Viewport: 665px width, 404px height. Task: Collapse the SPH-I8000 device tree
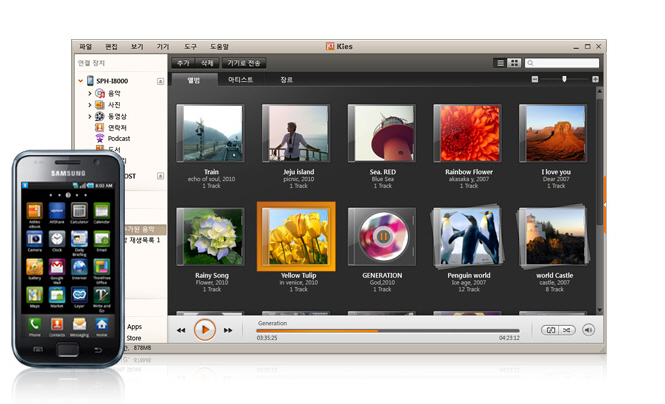coord(82,80)
